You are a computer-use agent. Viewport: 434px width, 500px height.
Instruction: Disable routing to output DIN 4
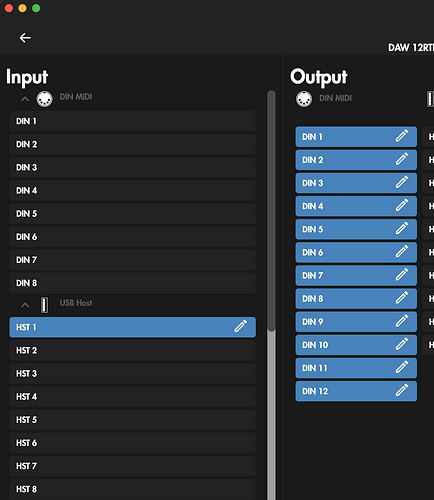tap(356, 206)
